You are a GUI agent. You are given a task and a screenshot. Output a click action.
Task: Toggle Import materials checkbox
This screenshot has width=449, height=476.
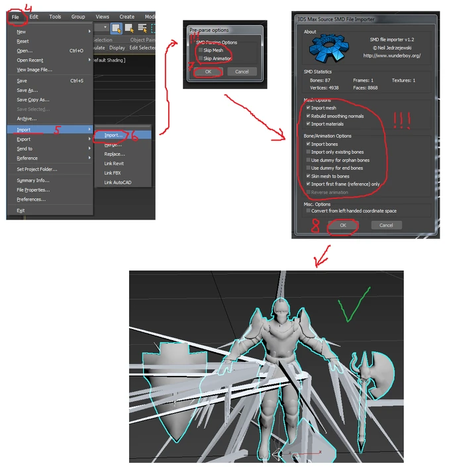(x=309, y=124)
